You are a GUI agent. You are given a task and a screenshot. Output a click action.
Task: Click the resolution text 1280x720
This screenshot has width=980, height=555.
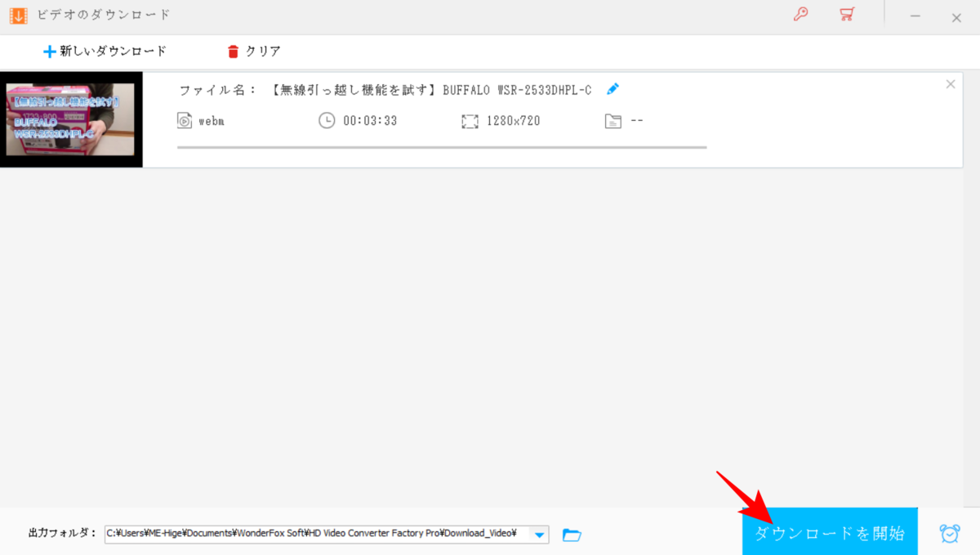tap(513, 121)
